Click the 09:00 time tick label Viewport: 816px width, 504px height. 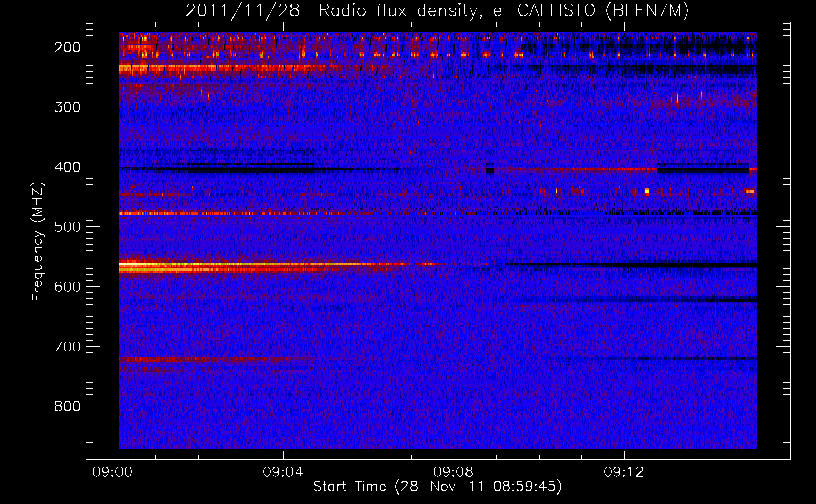coord(112,472)
